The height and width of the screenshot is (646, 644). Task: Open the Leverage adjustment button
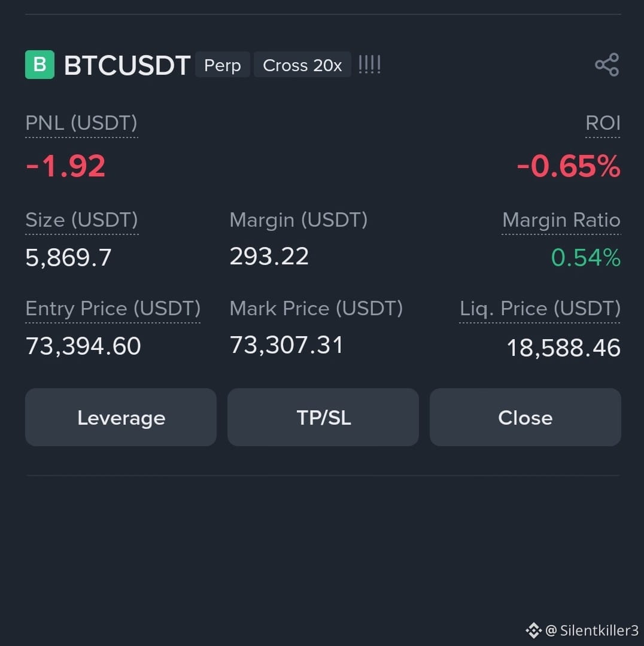tap(121, 418)
